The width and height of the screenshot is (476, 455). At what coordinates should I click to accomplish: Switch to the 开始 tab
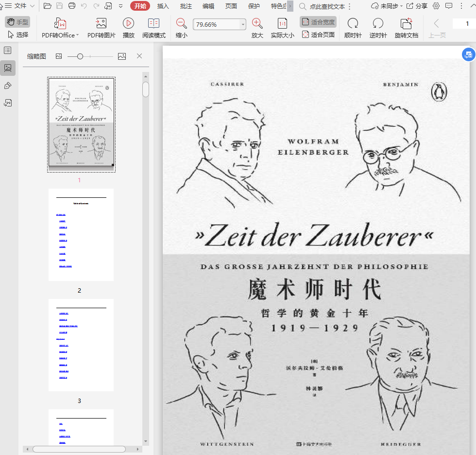[x=140, y=6]
